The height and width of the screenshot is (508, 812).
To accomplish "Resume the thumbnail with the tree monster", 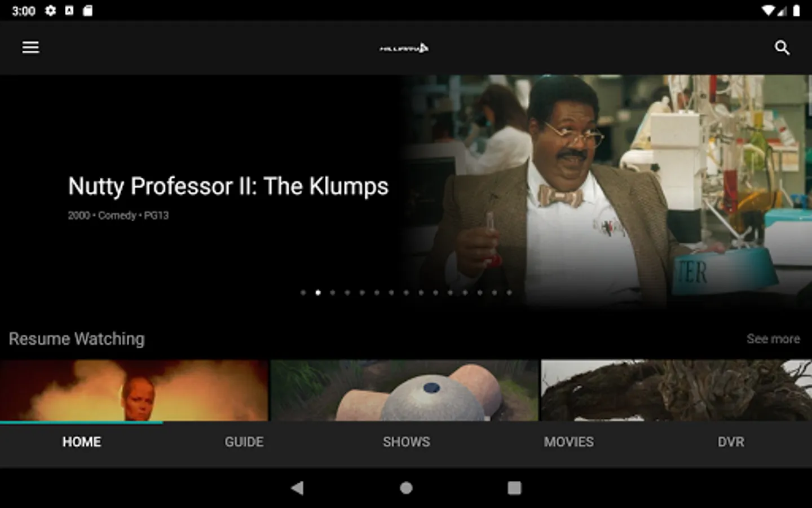I will tap(677, 391).
